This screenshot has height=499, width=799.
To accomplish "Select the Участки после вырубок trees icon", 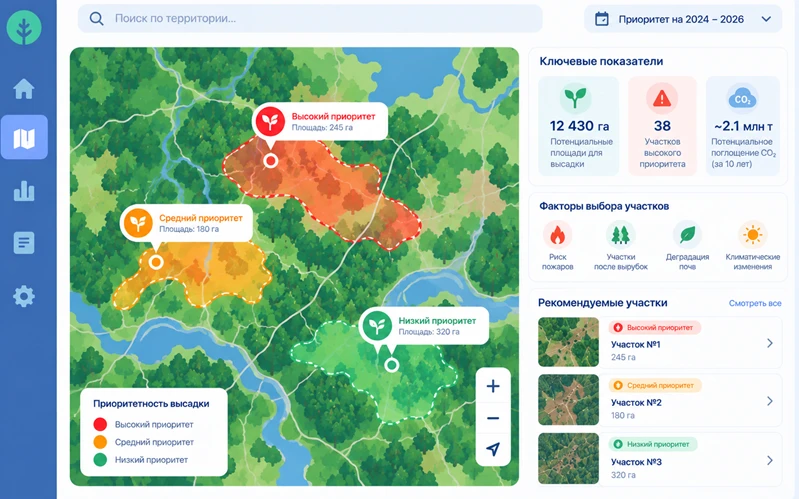I will (x=621, y=235).
